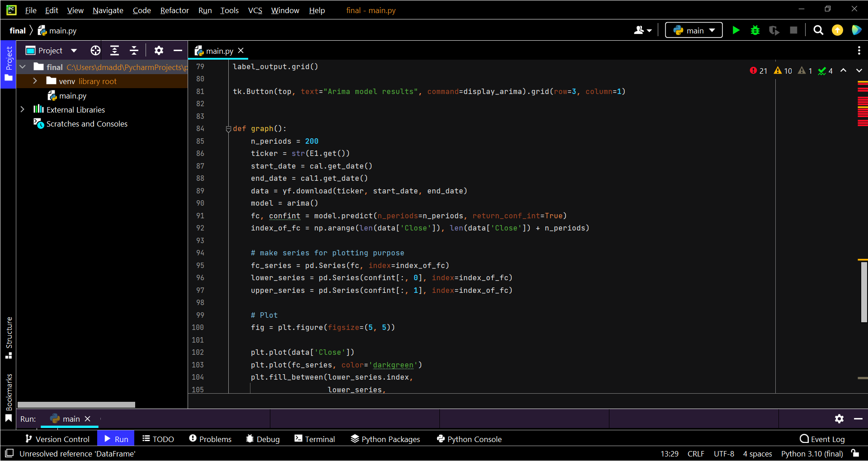Image resolution: width=868 pixels, height=461 pixels.
Task: Toggle read-only lock icon in status bar
Action: coord(855,453)
